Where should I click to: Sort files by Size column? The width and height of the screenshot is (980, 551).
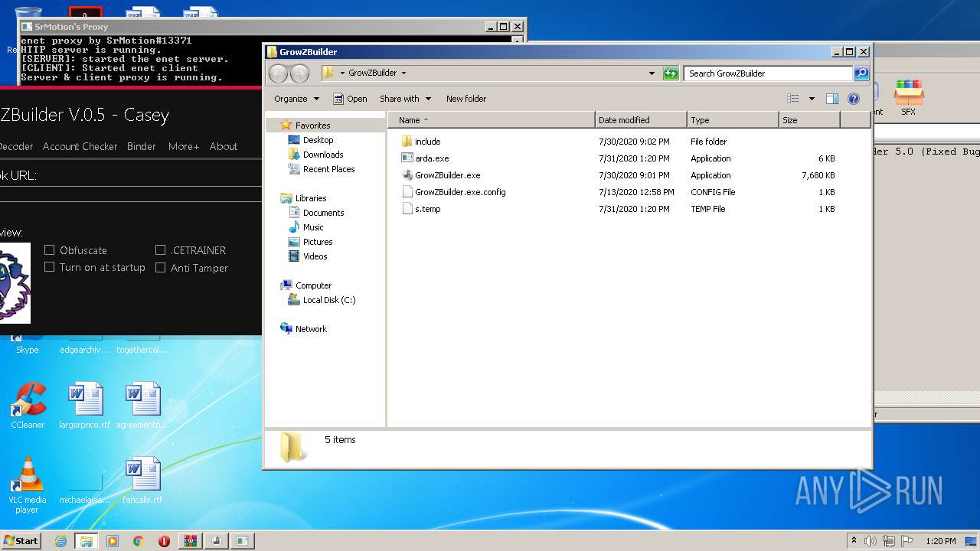click(x=809, y=120)
